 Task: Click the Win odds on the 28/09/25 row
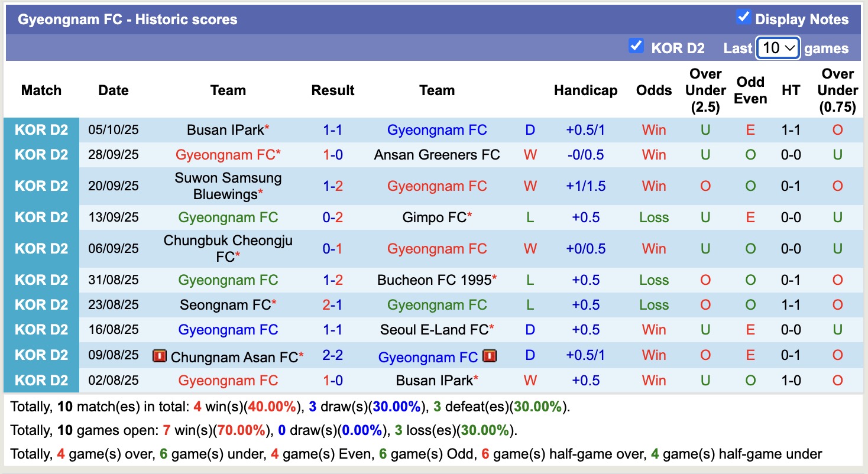[x=653, y=154]
